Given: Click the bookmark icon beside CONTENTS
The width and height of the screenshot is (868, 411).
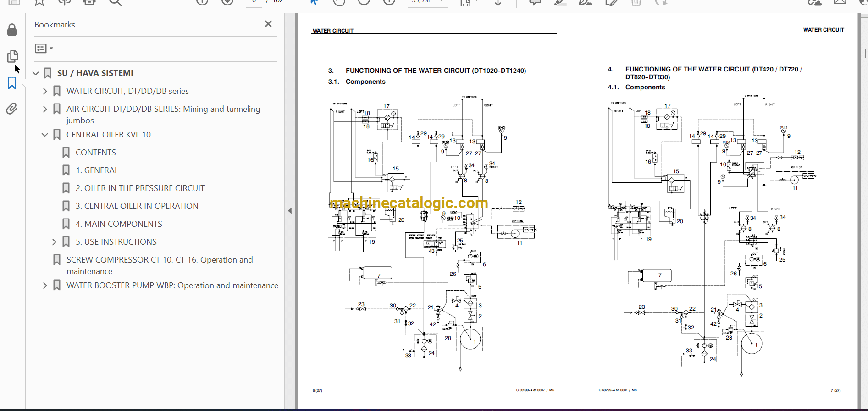Looking at the screenshot, I should point(66,153).
